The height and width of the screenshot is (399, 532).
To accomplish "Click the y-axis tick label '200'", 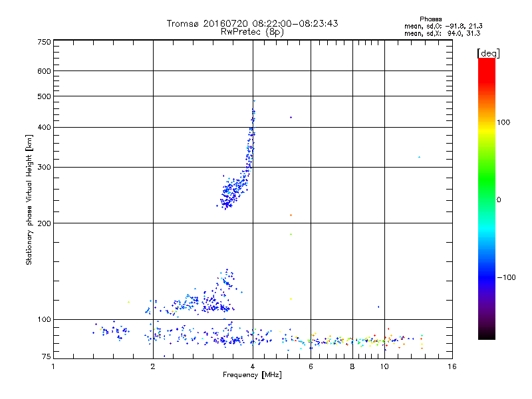I will [x=45, y=223].
